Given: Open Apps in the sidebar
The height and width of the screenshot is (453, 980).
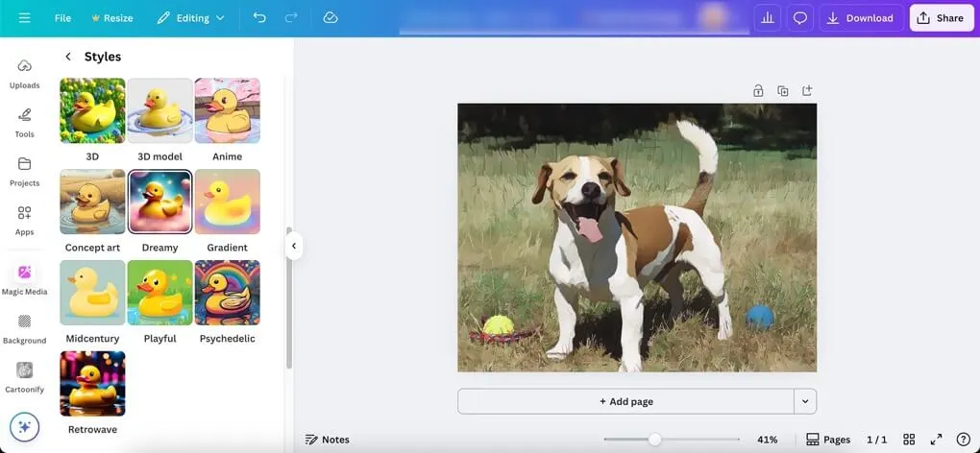Looking at the screenshot, I should point(24,221).
